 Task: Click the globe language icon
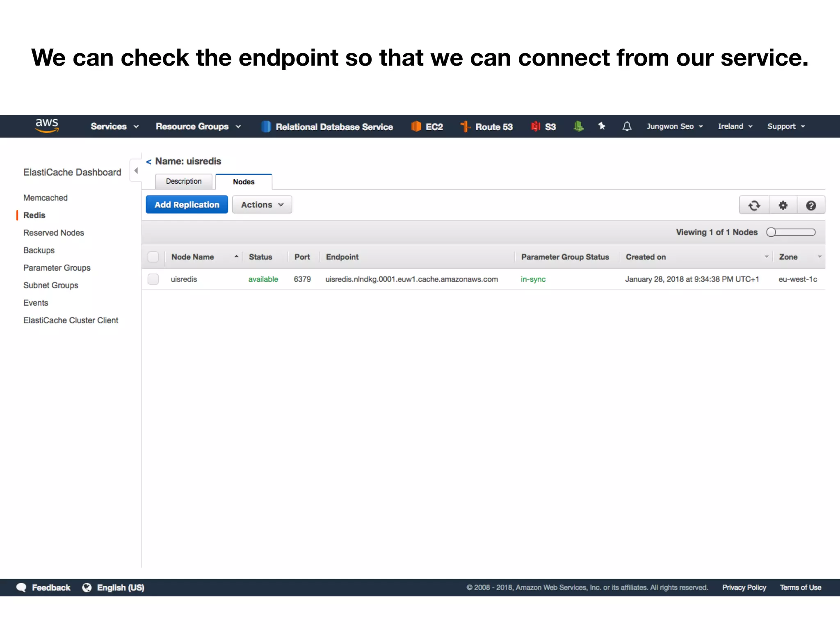coord(87,587)
